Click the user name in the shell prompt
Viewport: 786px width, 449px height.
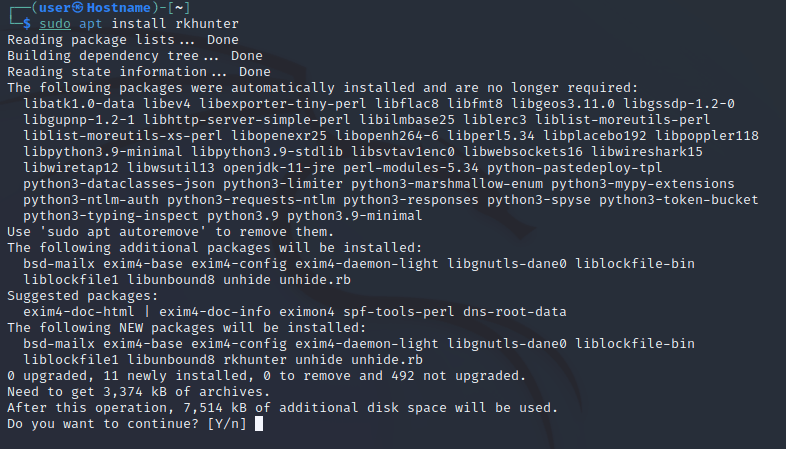point(53,7)
